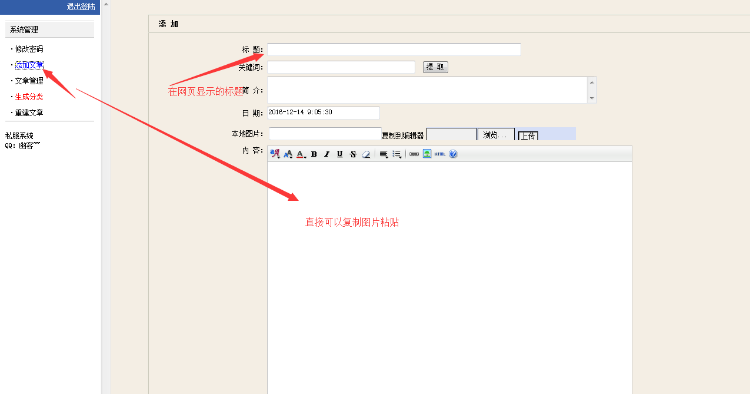Focus the 本地图片 path input field
Viewport: 750px width, 394px height.
pos(325,133)
